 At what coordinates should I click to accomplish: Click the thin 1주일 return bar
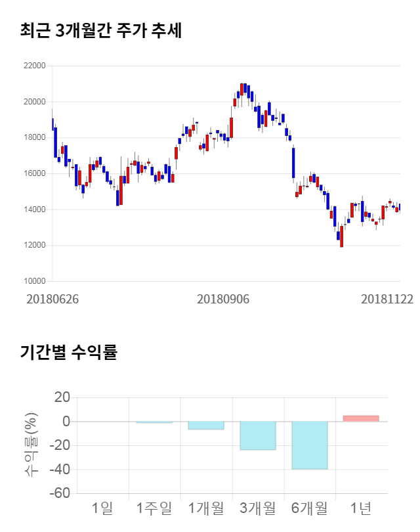coord(154,422)
